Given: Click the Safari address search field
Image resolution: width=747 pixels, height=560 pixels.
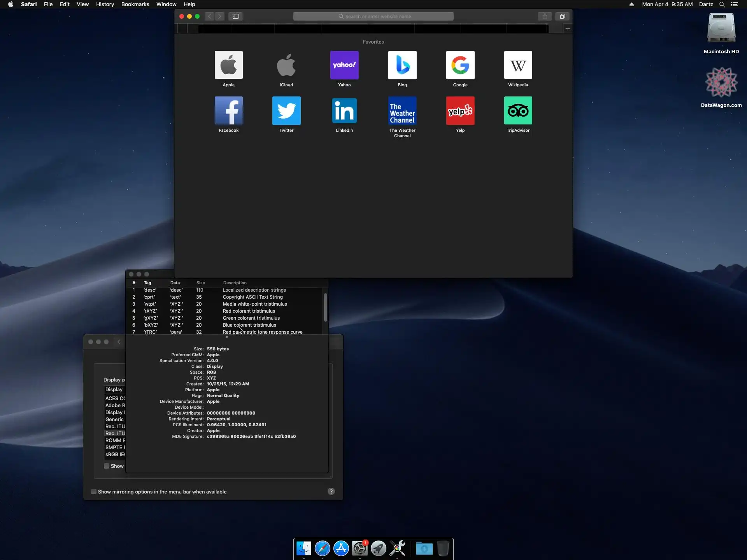Looking at the screenshot, I should pyautogui.click(x=373, y=16).
